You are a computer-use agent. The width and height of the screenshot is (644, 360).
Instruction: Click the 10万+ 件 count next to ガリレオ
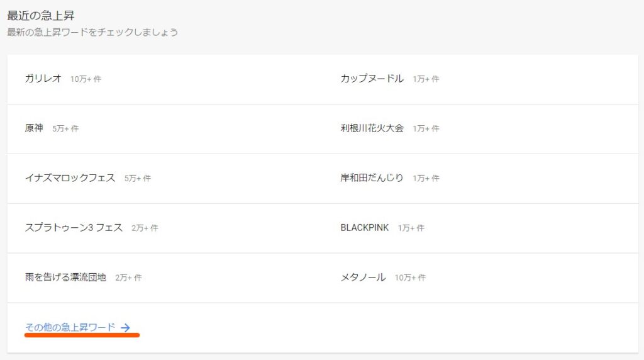(86, 79)
